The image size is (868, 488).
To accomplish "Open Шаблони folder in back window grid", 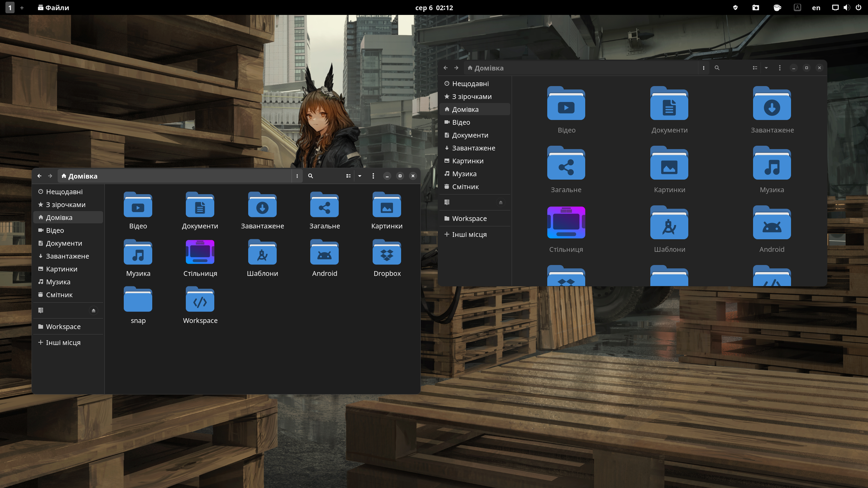I will click(x=669, y=229).
